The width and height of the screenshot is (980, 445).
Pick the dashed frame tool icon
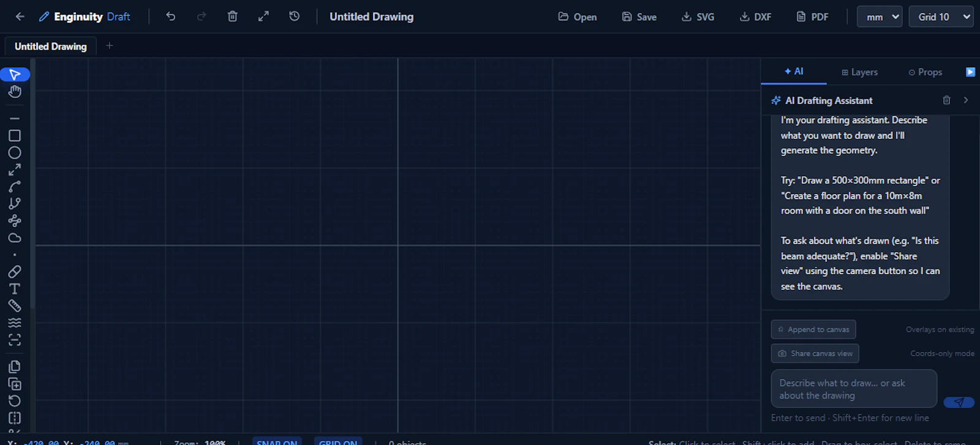(x=15, y=340)
